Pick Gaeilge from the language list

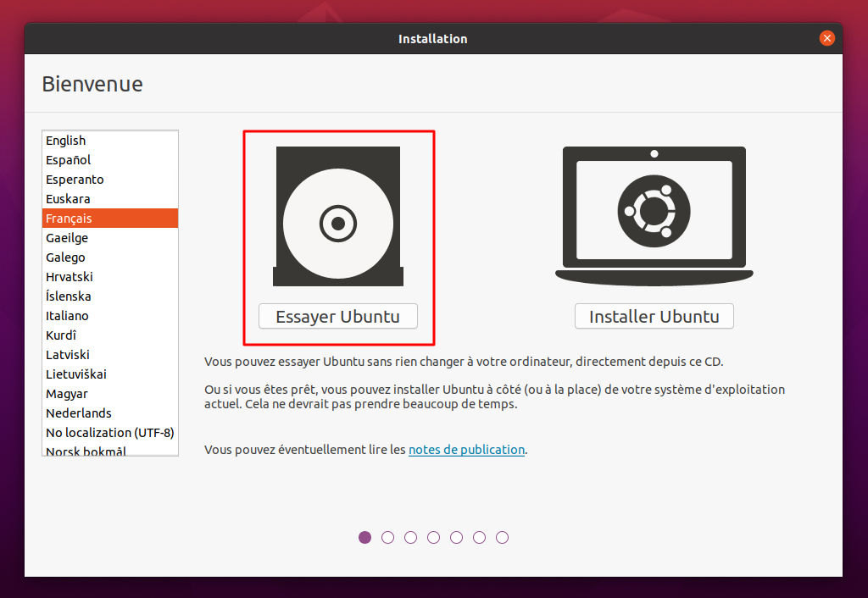(110, 238)
